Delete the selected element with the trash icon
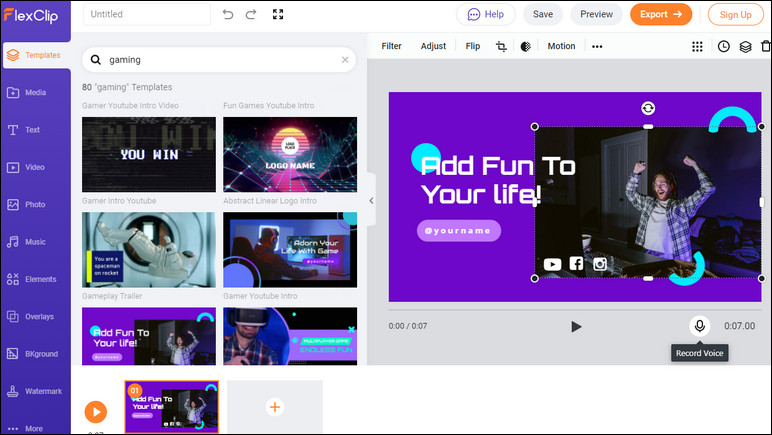Image resolution: width=772 pixels, height=435 pixels. click(766, 46)
